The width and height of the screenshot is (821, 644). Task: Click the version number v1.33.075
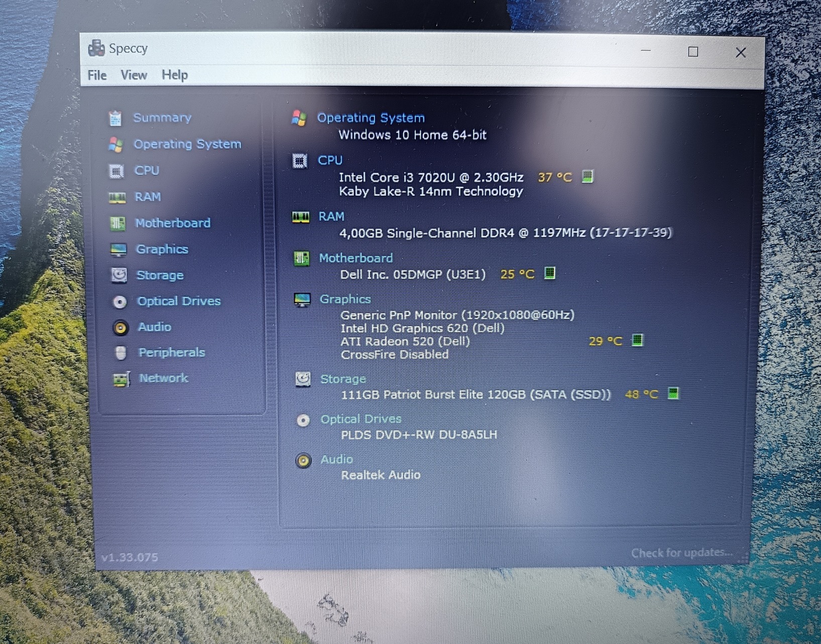[130, 557]
